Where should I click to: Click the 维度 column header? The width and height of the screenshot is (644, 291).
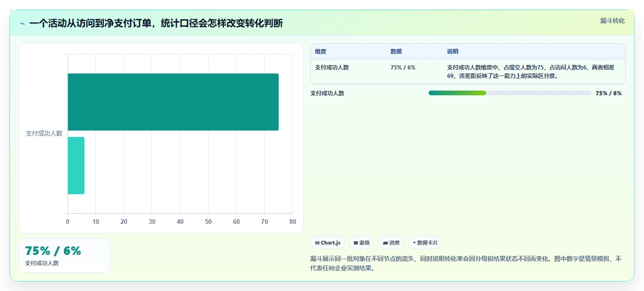[x=321, y=52]
